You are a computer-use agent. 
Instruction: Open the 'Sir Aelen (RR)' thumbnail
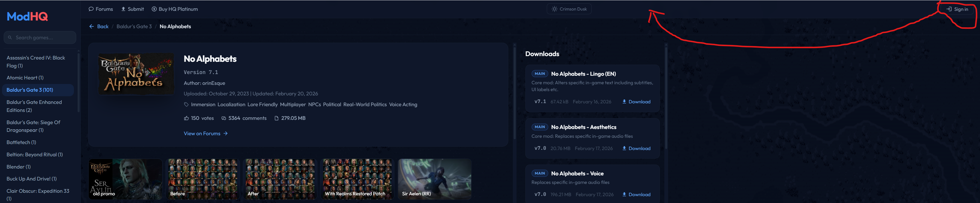tap(435, 179)
